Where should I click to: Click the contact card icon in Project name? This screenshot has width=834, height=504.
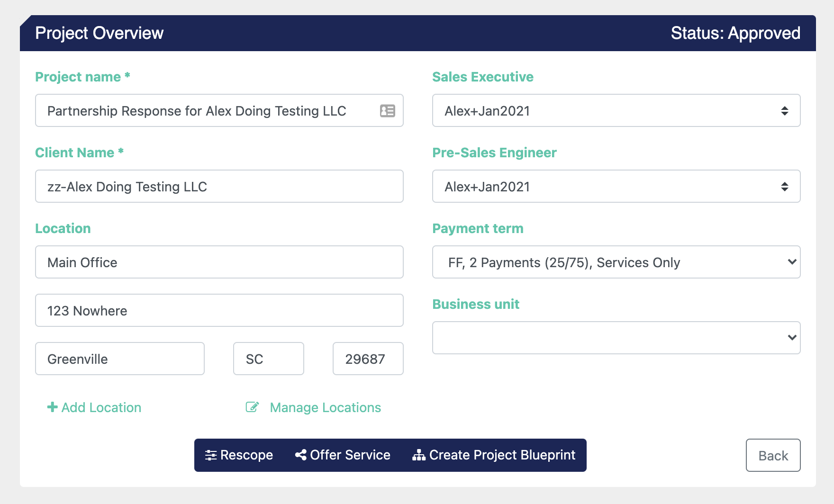387,111
